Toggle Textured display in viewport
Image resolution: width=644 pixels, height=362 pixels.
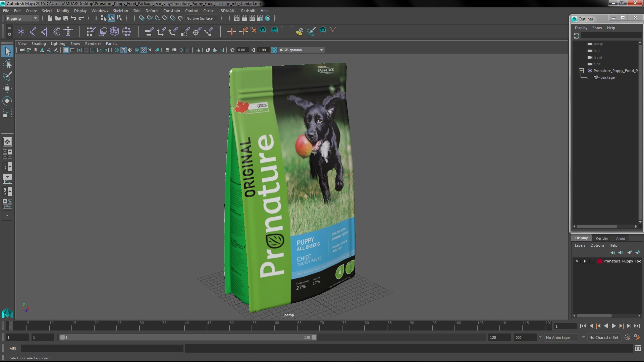[144, 50]
